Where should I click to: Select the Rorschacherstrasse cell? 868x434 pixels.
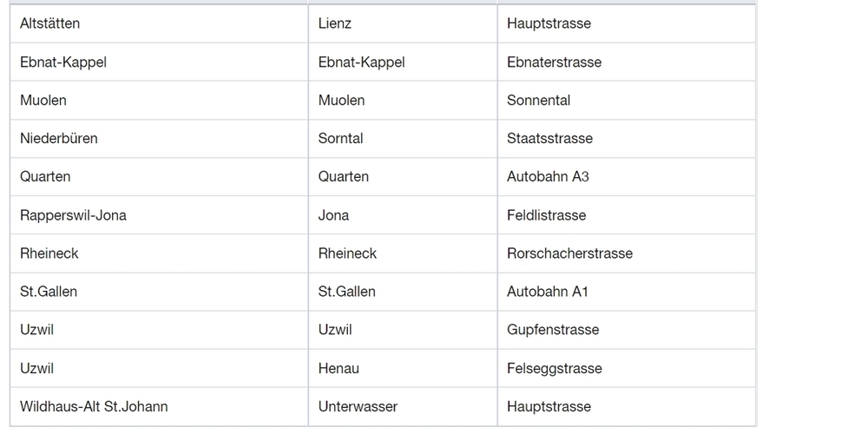pos(569,253)
